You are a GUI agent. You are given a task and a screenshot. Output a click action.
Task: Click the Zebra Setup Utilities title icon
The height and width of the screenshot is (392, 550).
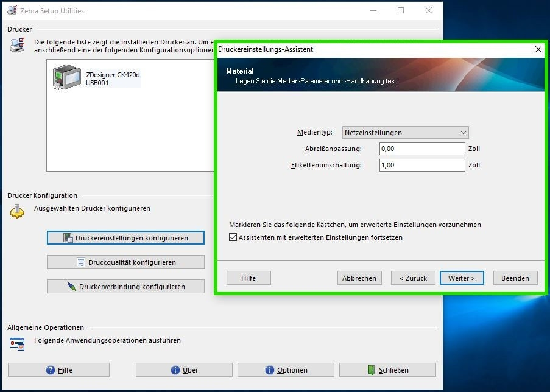(12, 10)
